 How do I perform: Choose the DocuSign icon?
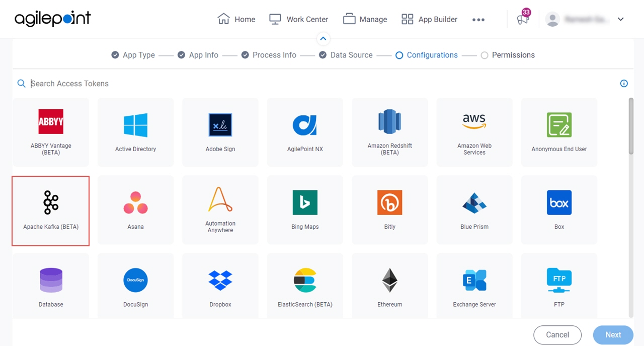click(x=136, y=280)
